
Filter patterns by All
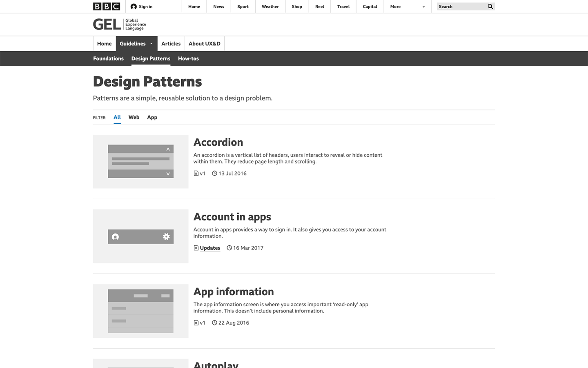117,117
